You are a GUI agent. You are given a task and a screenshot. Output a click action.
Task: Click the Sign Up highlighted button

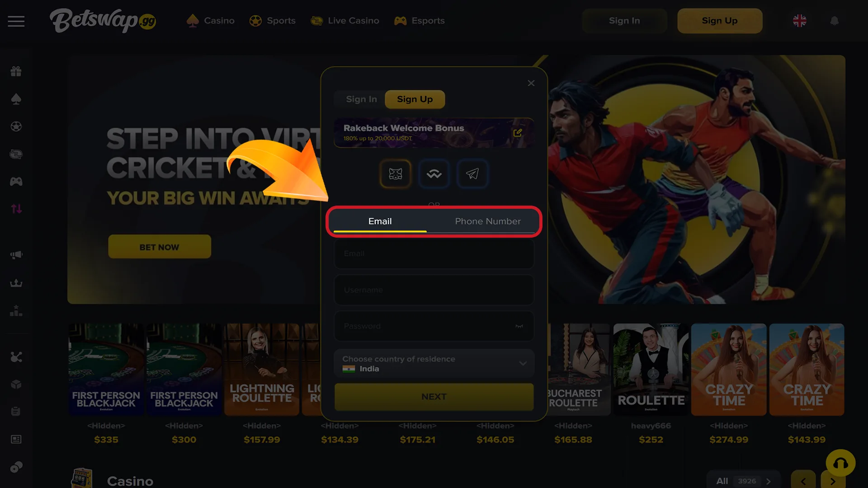[x=415, y=99]
